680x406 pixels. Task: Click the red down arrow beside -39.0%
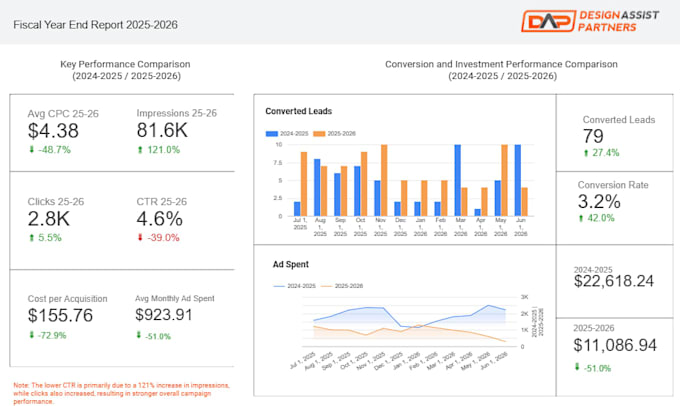coord(140,238)
